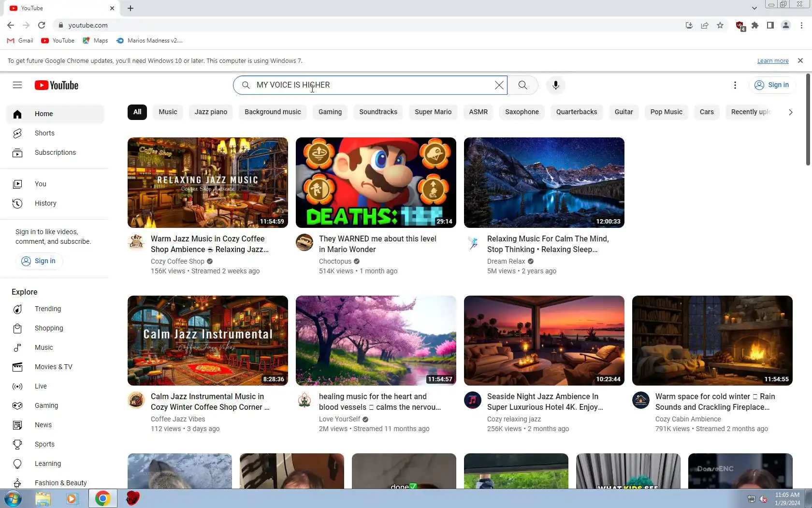Open Sports in the Explore section
Viewport: 812px width, 508px height.
click(55, 444)
